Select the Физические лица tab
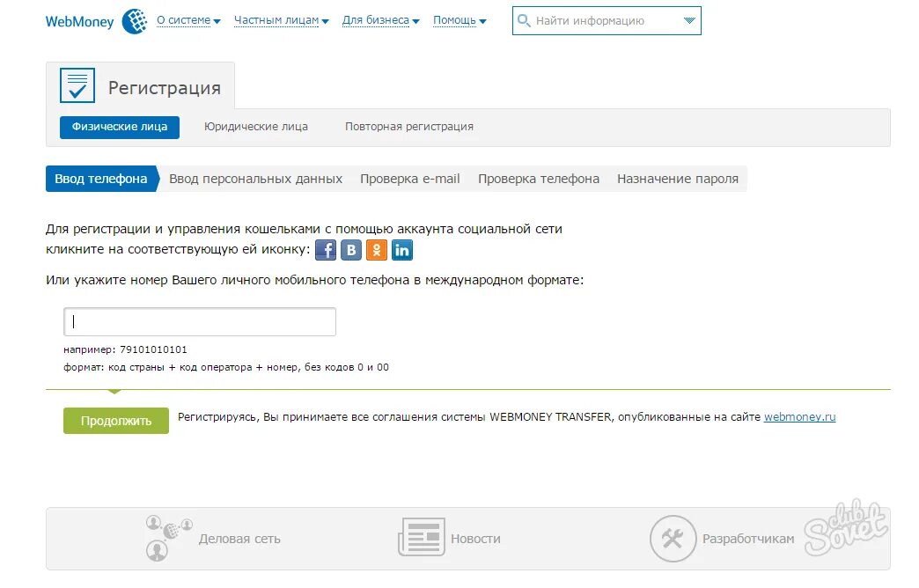 (120, 128)
